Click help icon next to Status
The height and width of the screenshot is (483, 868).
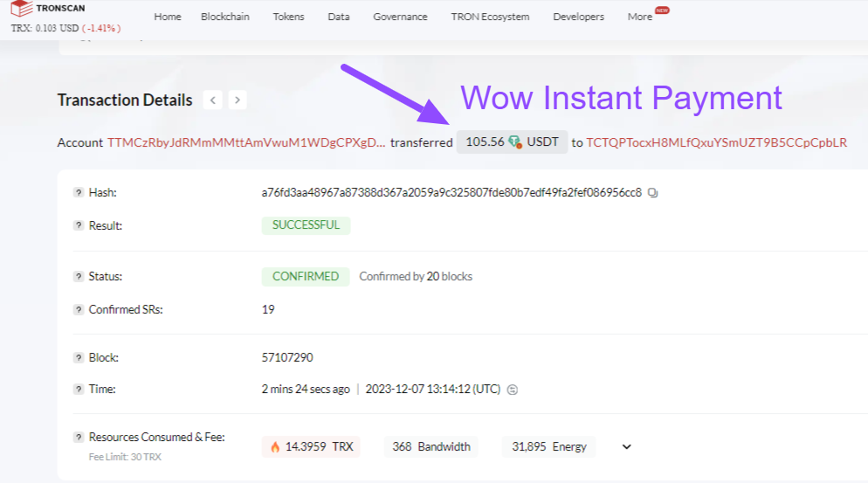[x=79, y=276]
